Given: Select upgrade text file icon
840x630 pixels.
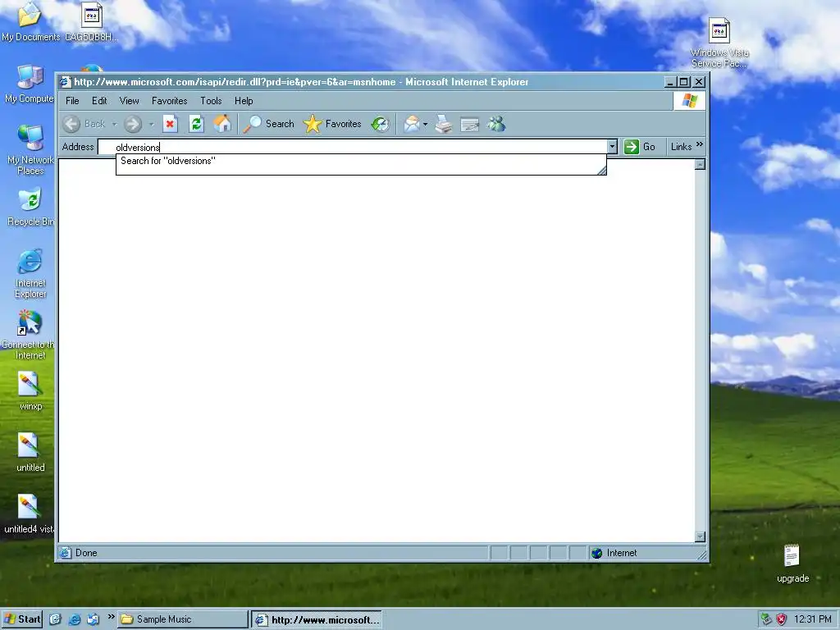Looking at the screenshot, I should [x=792, y=563].
